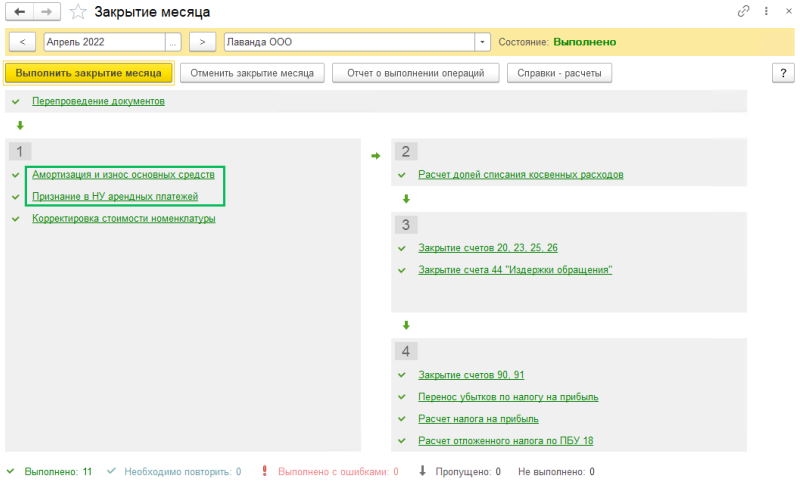The width and height of the screenshot is (800, 485).
Task: Open Перенос убытков по налогу на прибыль
Action: coord(508,397)
